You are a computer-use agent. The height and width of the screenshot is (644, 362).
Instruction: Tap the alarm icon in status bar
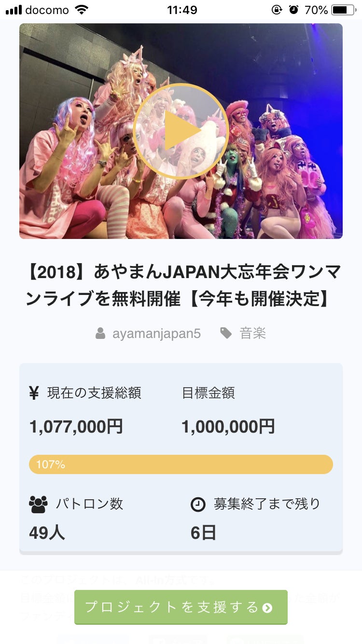pyautogui.click(x=294, y=10)
